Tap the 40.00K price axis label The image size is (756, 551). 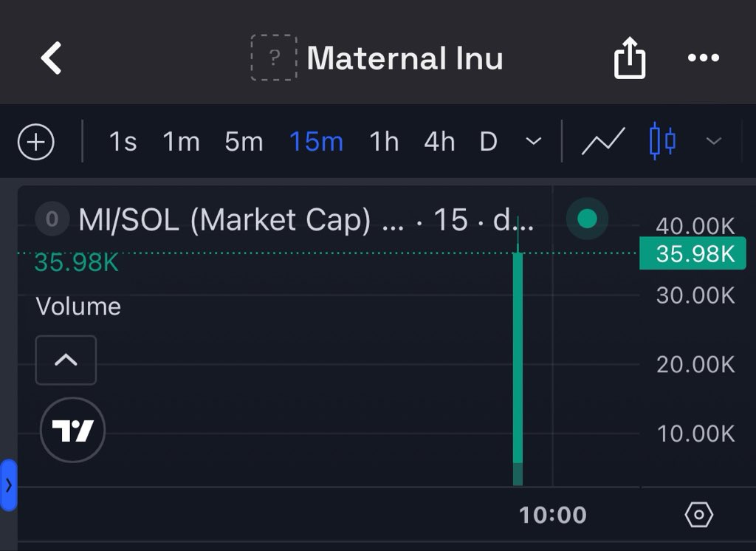click(x=695, y=226)
